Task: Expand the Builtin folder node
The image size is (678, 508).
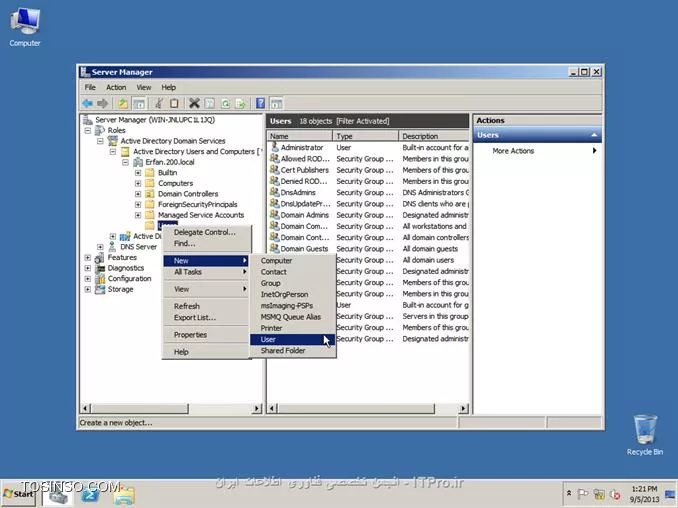Action: [x=138, y=173]
